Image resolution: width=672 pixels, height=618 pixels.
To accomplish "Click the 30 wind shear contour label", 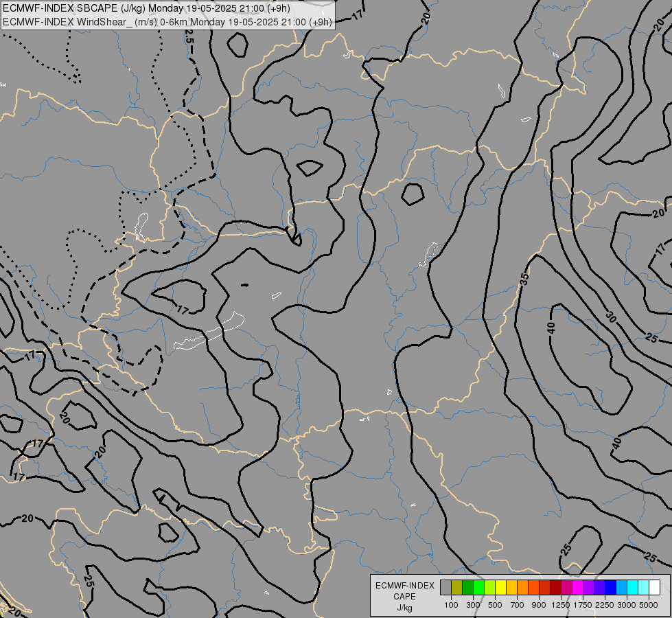I will tap(612, 317).
